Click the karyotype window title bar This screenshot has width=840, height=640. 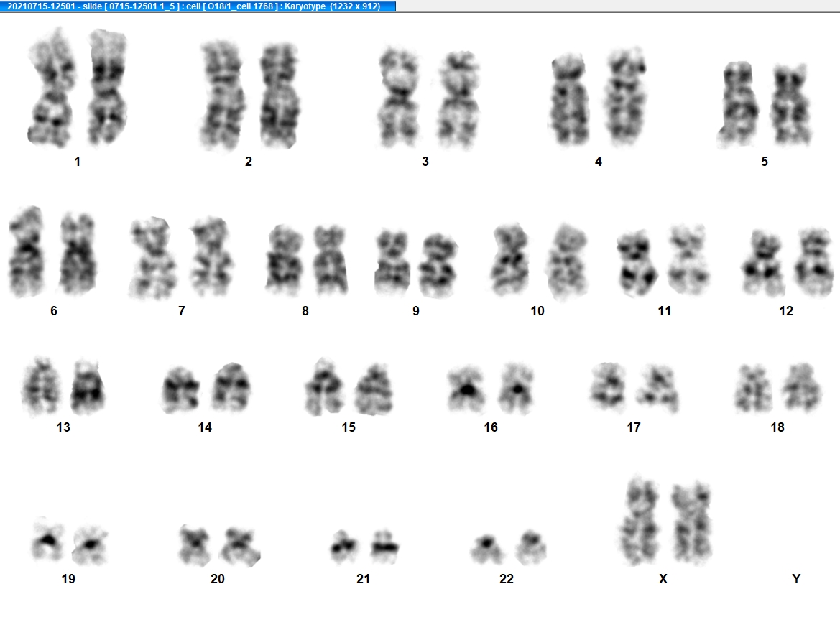tap(198, 6)
